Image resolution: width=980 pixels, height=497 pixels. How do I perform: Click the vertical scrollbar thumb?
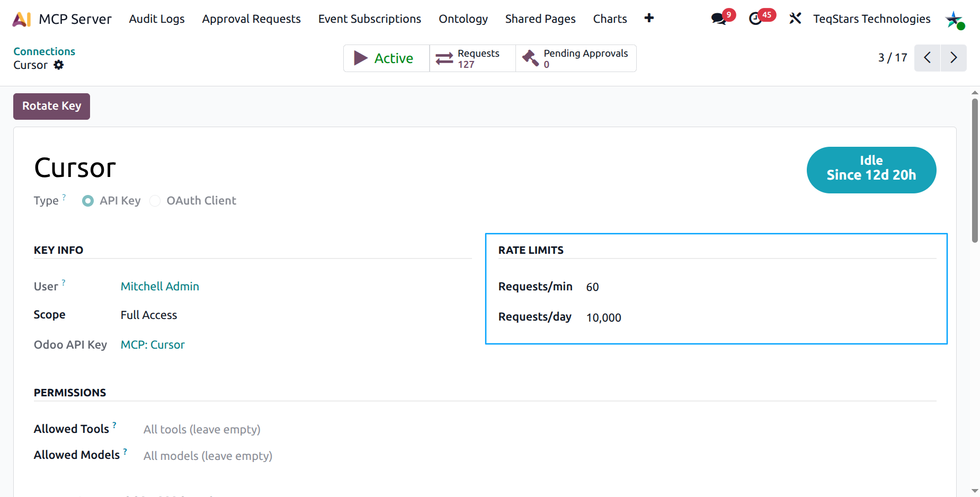975,171
